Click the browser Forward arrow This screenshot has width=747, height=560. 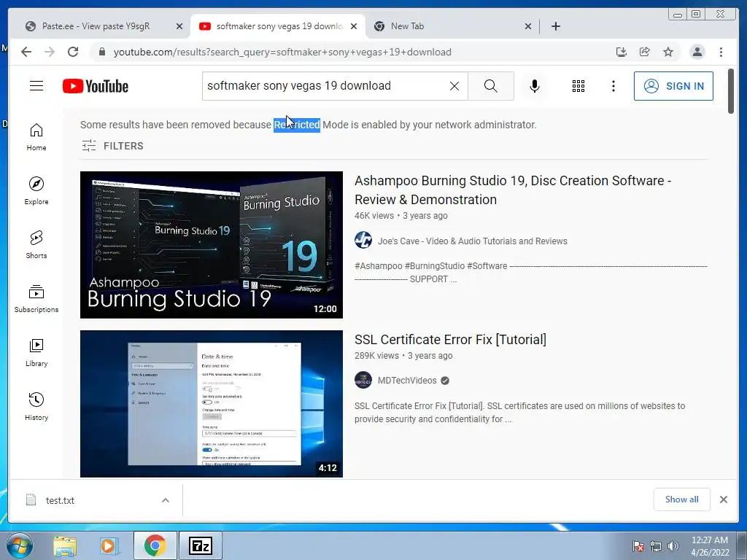[50, 52]
